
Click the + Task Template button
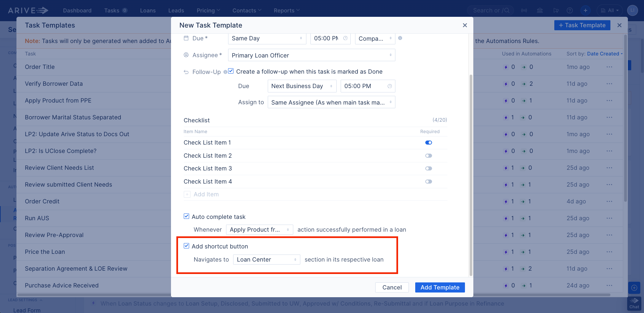[x=582, y=25]
